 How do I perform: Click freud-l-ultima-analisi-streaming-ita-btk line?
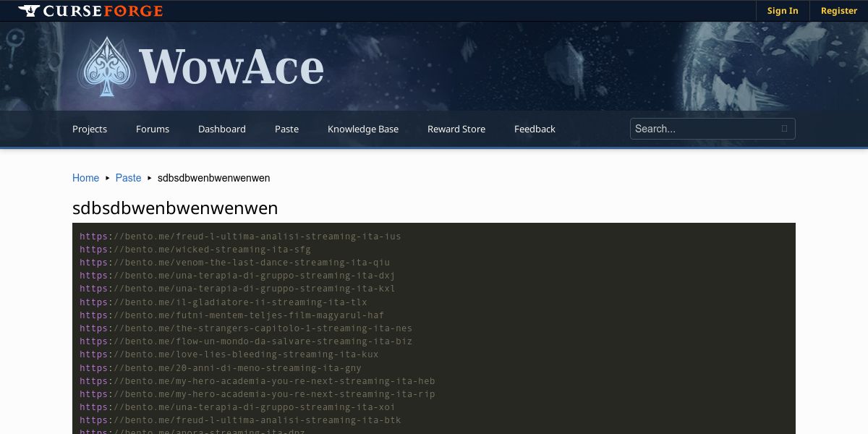click(240, 420)
